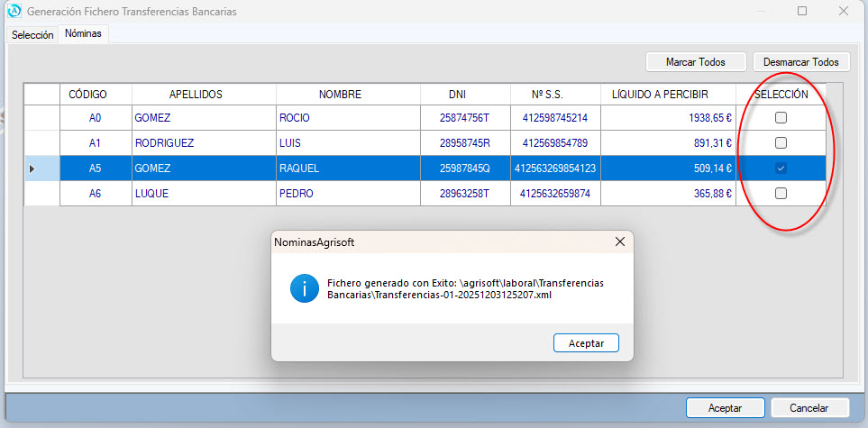
Task: Check the selection box for LUIS RODRIGUEZ
Action: pos(781,143)
